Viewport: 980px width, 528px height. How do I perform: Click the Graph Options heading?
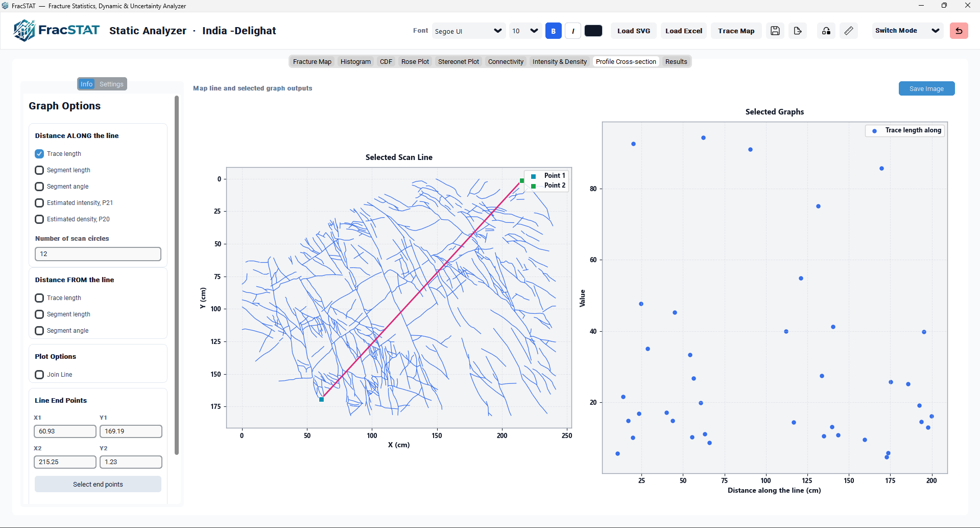[x=64, y=106]
